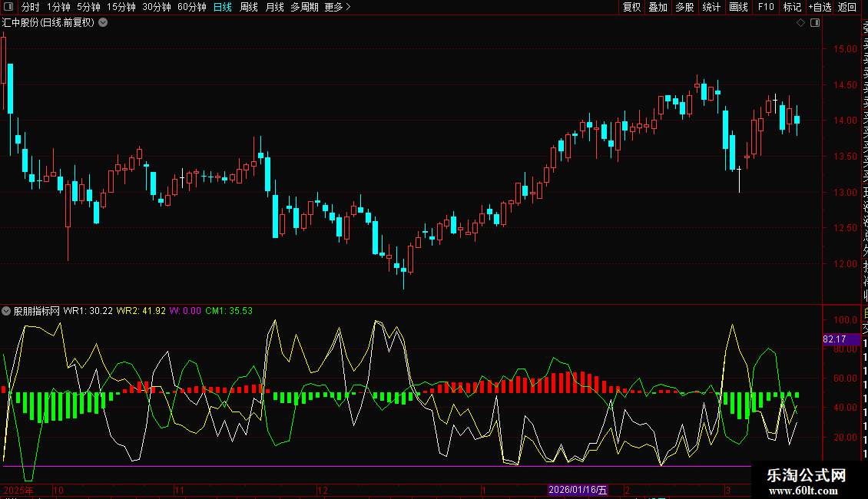
Task: Select the 60分钟 period
Action: tap(191, 7)
